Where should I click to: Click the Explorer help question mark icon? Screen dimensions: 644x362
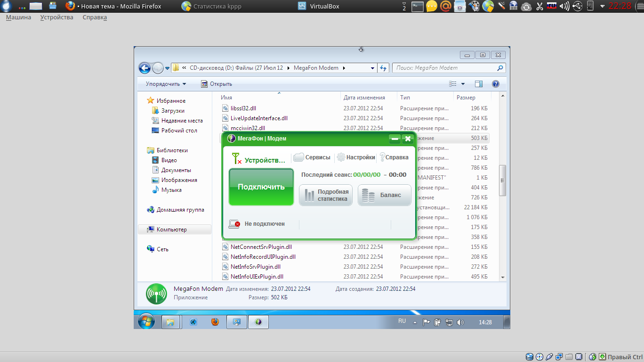(x=495, y=84)
